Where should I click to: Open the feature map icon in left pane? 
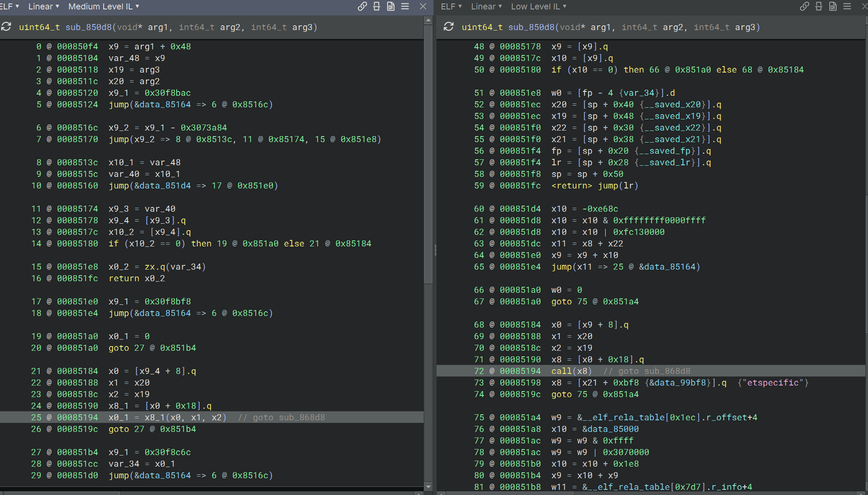[x=391, y=6]
